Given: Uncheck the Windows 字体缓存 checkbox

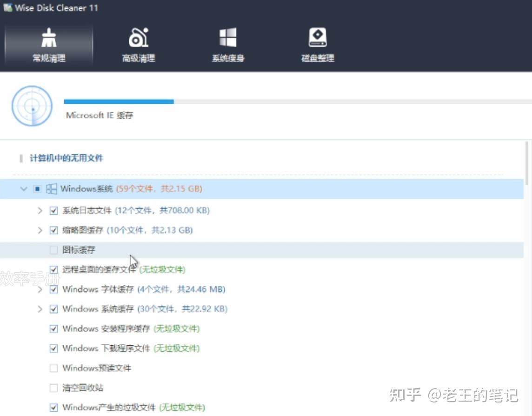Looking at the screenshot, I should (x=53, y=289).
